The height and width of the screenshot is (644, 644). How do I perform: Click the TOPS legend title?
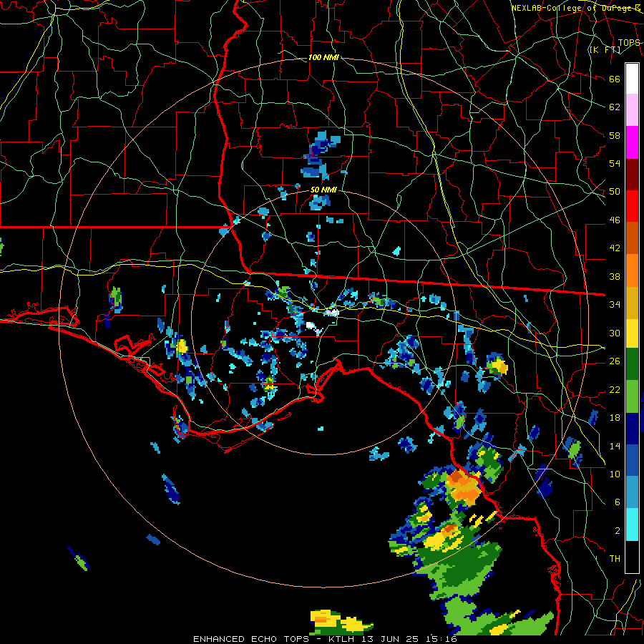pyautogui.click(x=629, y=43)
